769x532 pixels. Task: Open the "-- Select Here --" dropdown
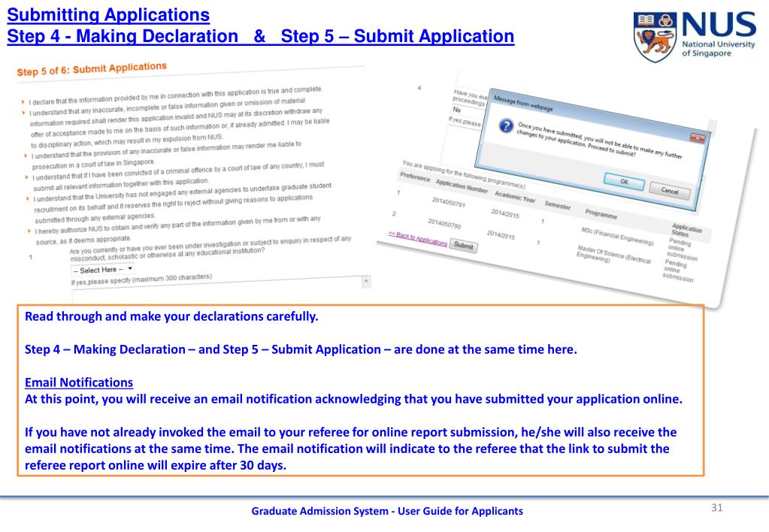[x=102, y=270]
